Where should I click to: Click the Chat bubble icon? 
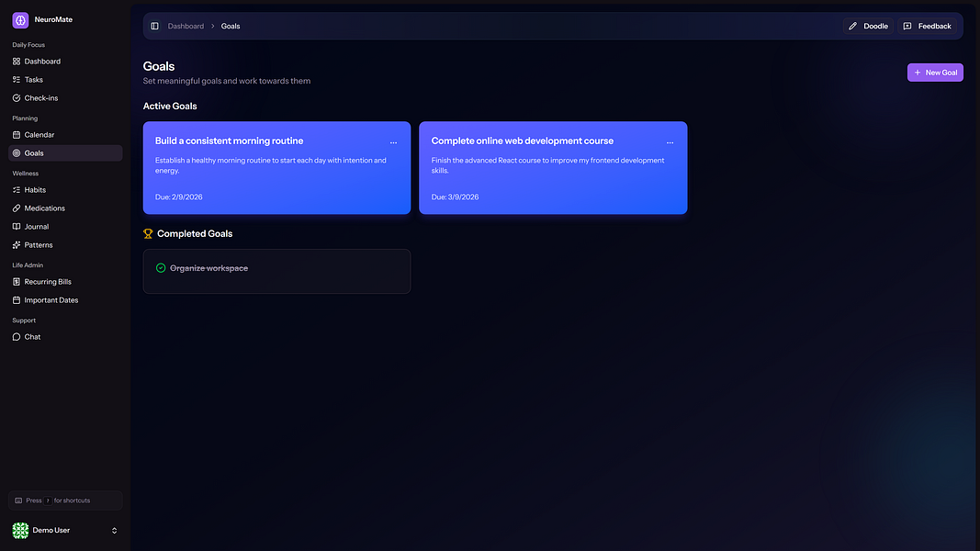coord(17,337)
